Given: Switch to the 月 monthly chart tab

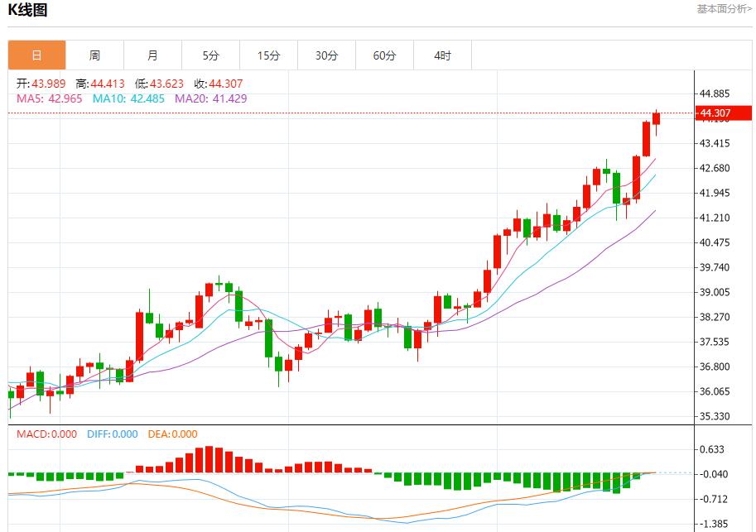Looking at the screenshot, I should point(152,55).
